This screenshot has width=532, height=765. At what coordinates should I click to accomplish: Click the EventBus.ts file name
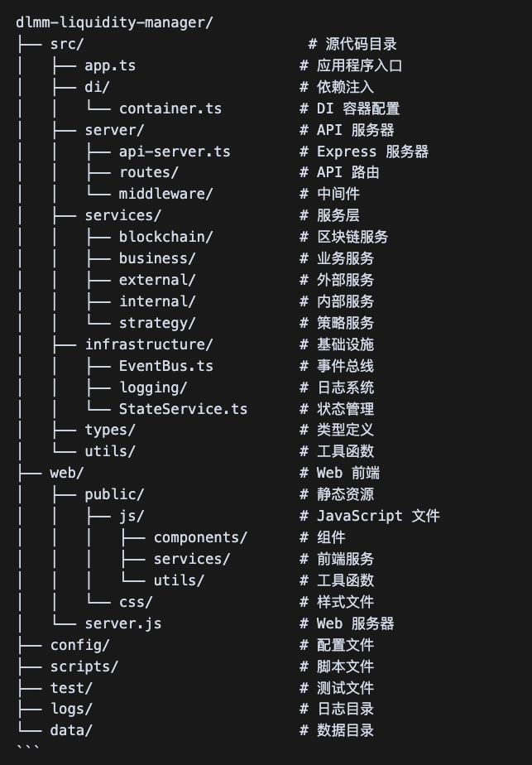click(165, 367)
